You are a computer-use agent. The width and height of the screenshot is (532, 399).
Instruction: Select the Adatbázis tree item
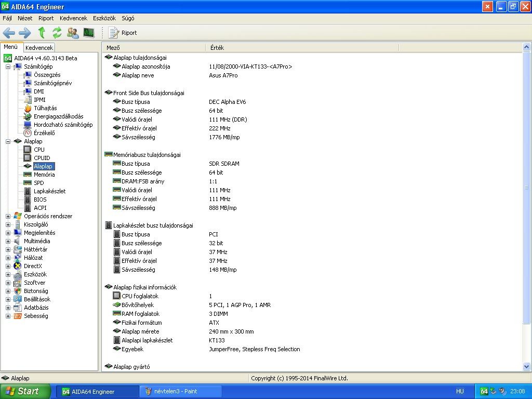[36, 308]
